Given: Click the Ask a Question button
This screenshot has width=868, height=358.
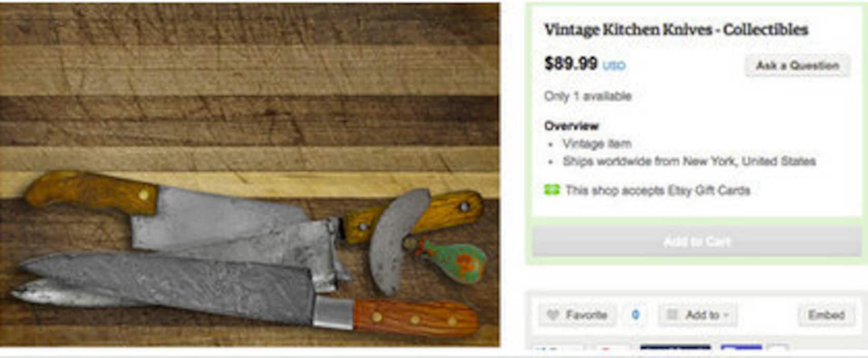Looking at the screenshot, I should pyautogui.click(x=797, y=66).
